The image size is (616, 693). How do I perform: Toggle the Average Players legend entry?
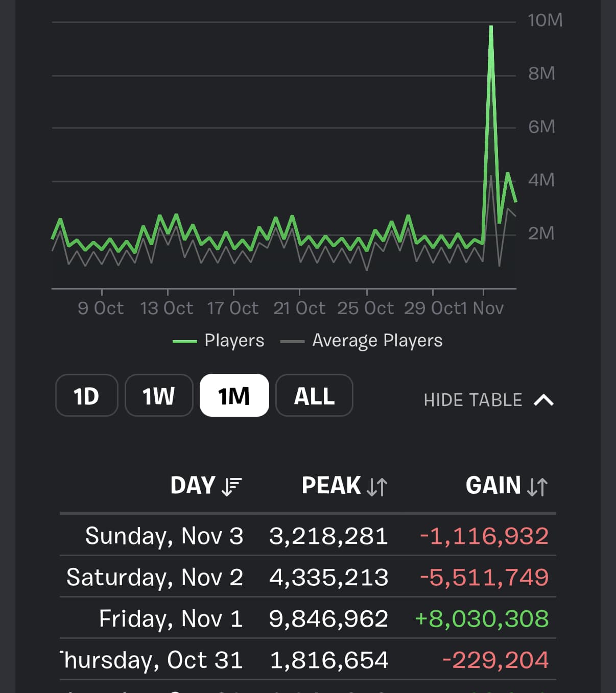377,341
